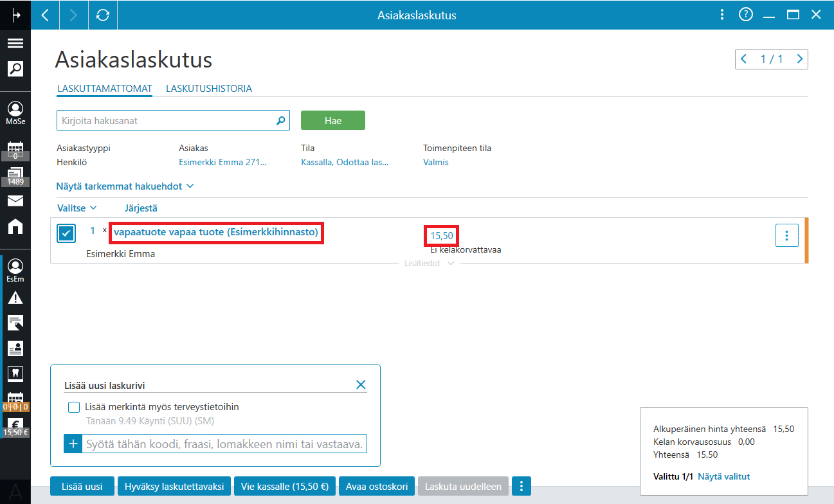Open the Valitse dropdown

77,208
